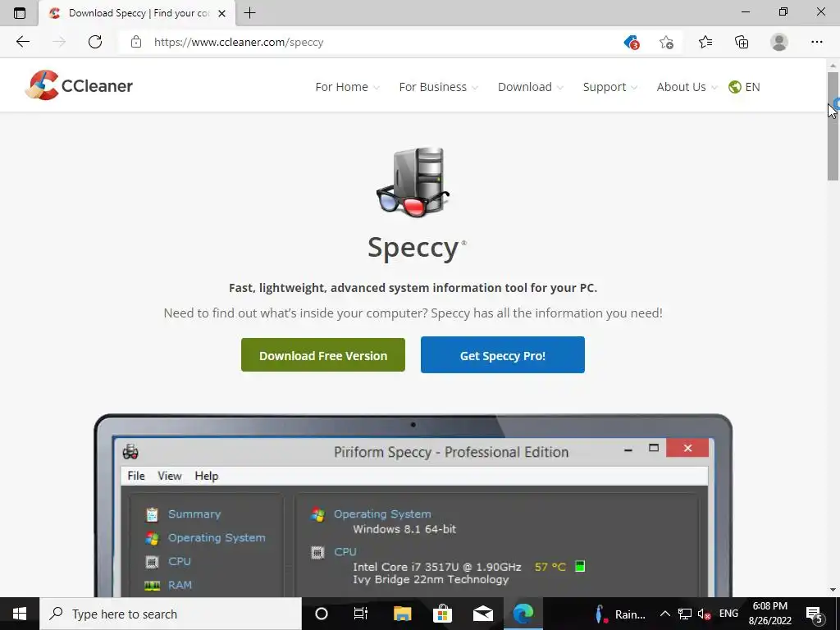Click the Download Free Version button

(x=323, y=355)
